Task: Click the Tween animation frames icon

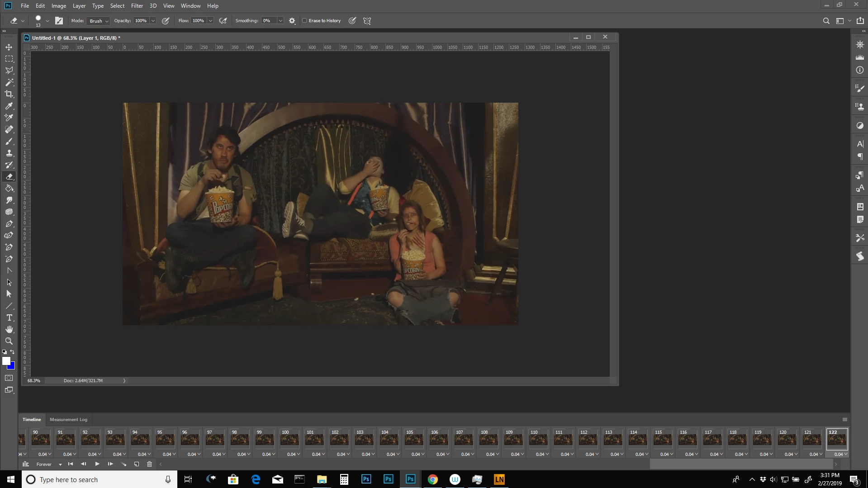Action: (x=123, y=464)
